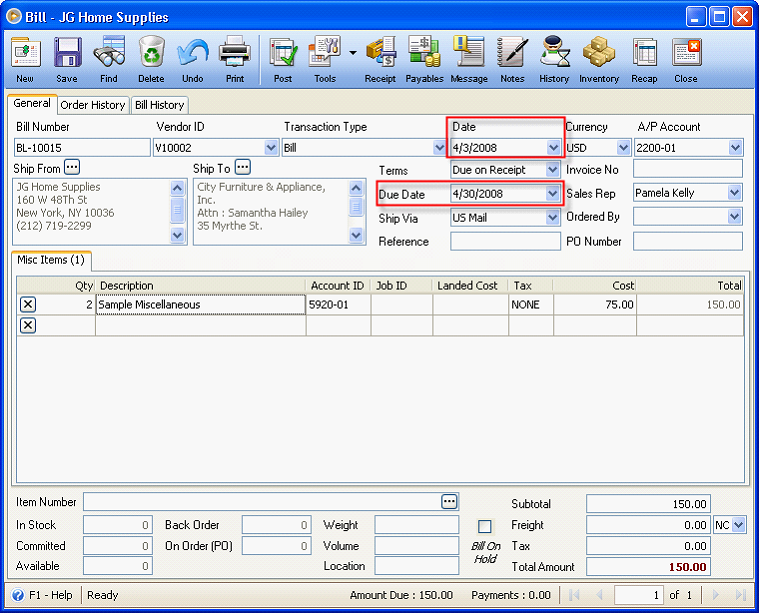The image size is (760, 614).
Task: Open the Recap toolbar icon
Action: [644, 52]
